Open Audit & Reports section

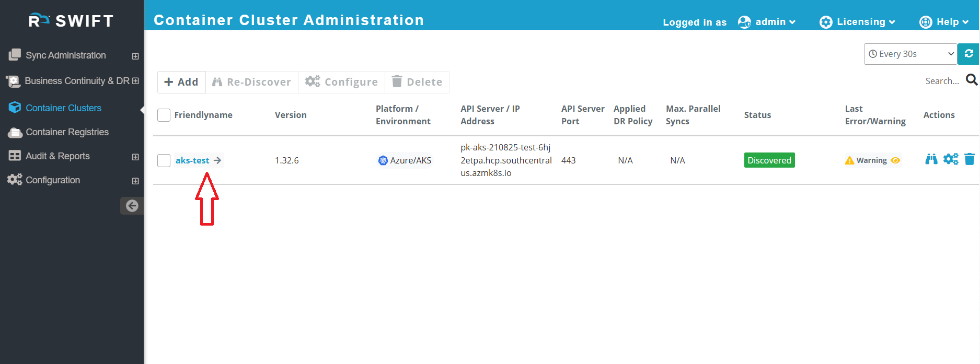57,156
